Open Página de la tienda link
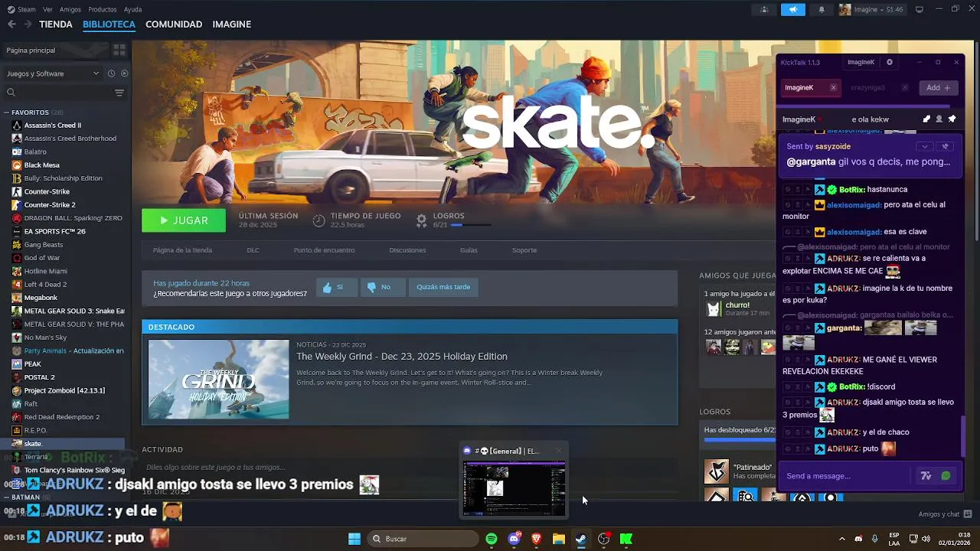The height and width of the screenshot is (551, 980). point(182,250)
